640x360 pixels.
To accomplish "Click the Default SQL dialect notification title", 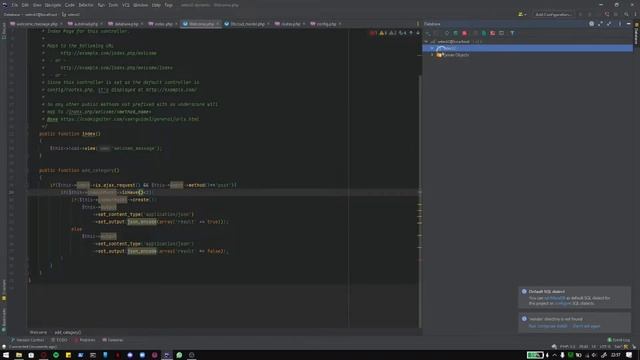I will pyautogui.click(x=547, y=291).
